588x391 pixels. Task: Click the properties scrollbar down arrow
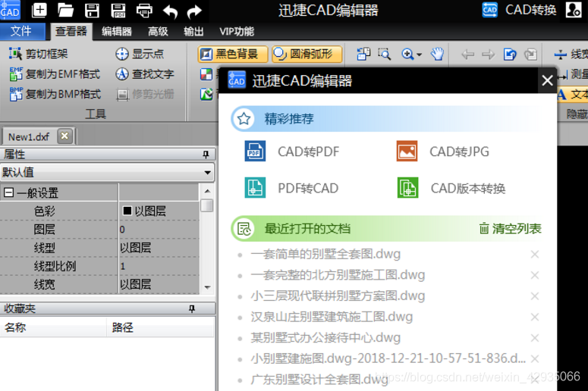[x=207, y=287]
